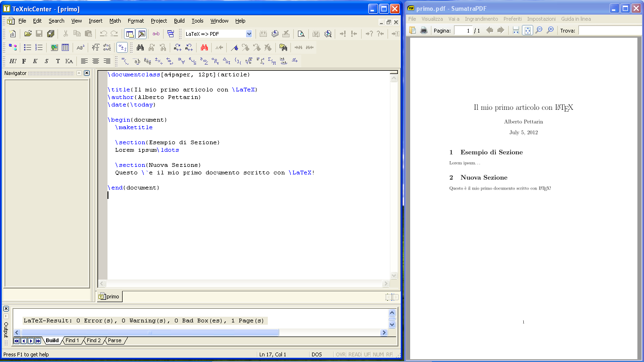Toggle the math symbols toolbar button
This screenshot has height=362, width=644.
[x=122, y=47]
